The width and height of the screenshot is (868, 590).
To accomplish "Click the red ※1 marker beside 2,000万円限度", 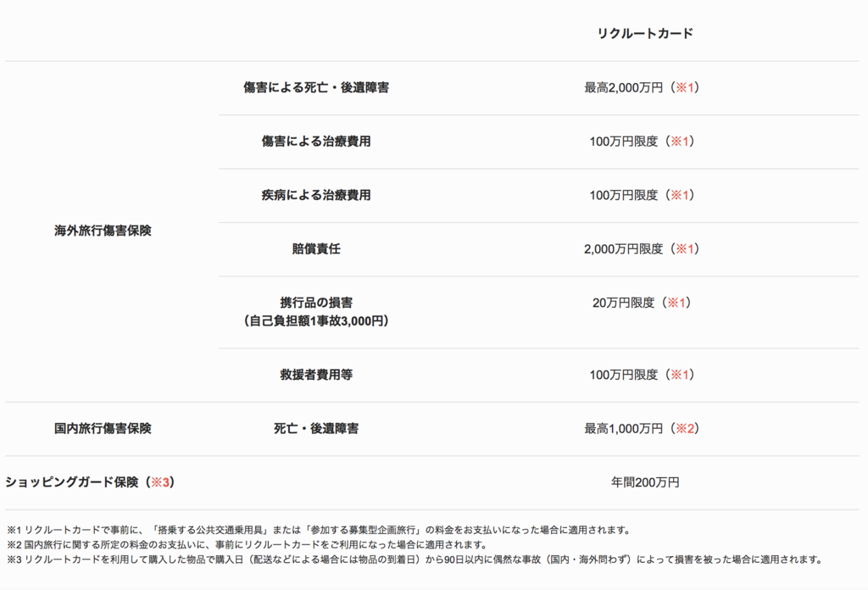I will pos(685,249).
